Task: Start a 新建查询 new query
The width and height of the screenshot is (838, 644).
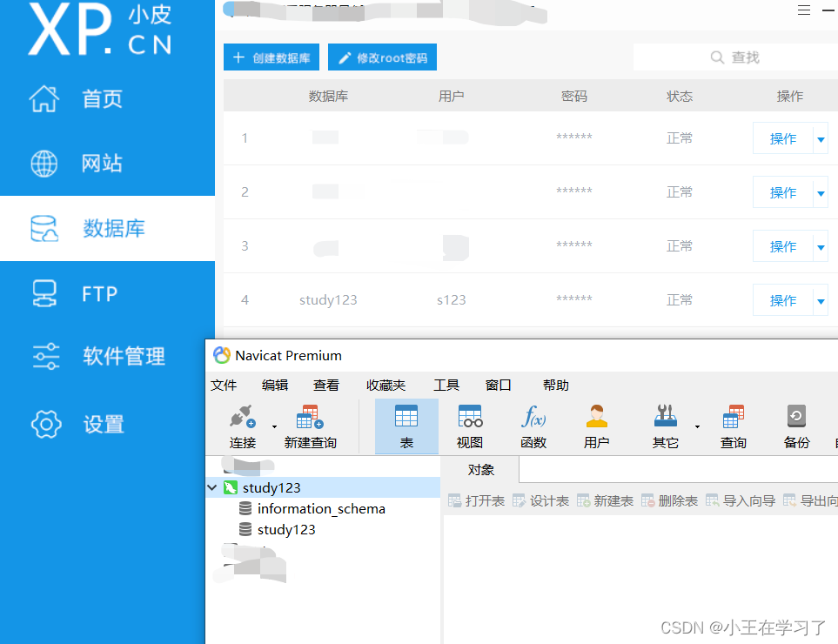Action: 309,426
